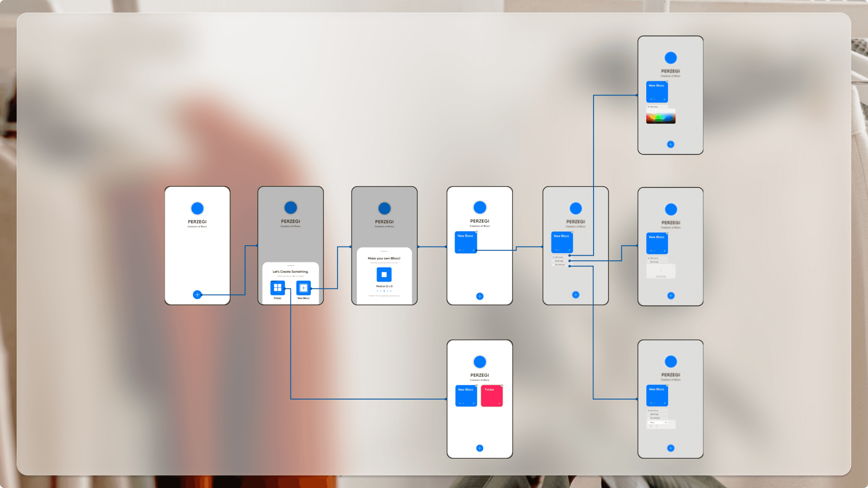Click pencil edit icon on fourth screen's Blocc
Viewport: 868px width, 488px height.
(x=473, y=250)
